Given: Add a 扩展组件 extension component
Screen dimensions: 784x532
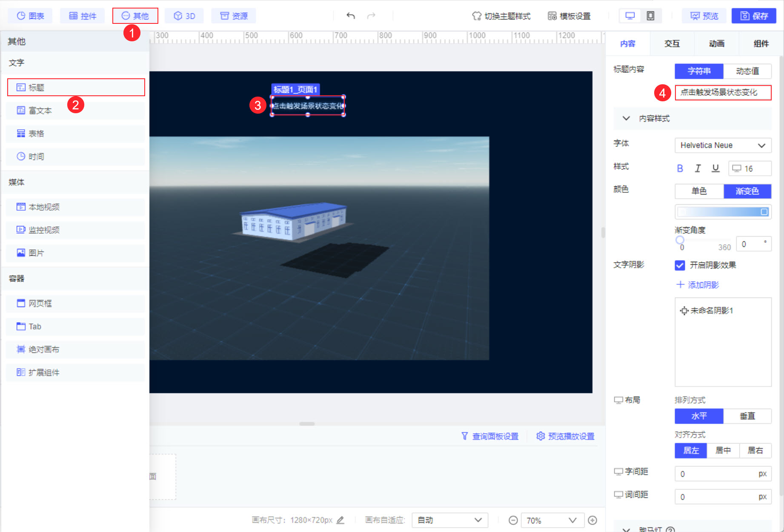Looking at the screenshot, I should (x=76, y=372).
